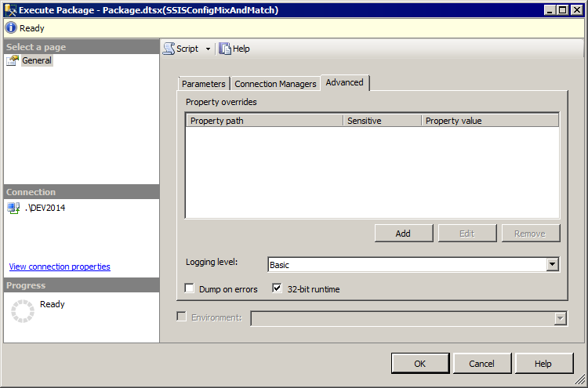
Task: Click the Property overrides label
Action: coord(221,102)
